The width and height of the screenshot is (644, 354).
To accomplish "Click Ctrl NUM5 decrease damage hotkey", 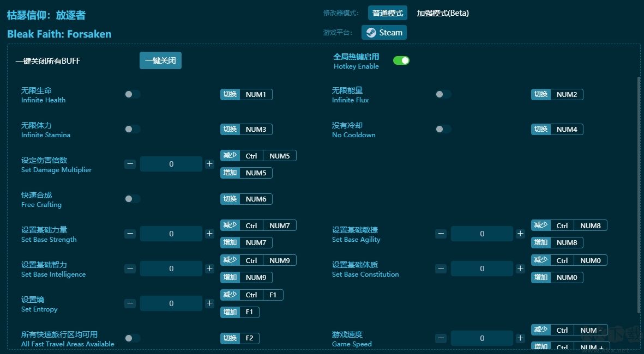I will tap(258, 156).
